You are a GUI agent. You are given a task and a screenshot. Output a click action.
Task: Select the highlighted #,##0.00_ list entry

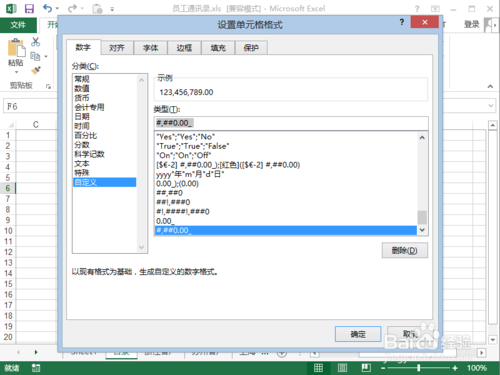tap(286, 230)
